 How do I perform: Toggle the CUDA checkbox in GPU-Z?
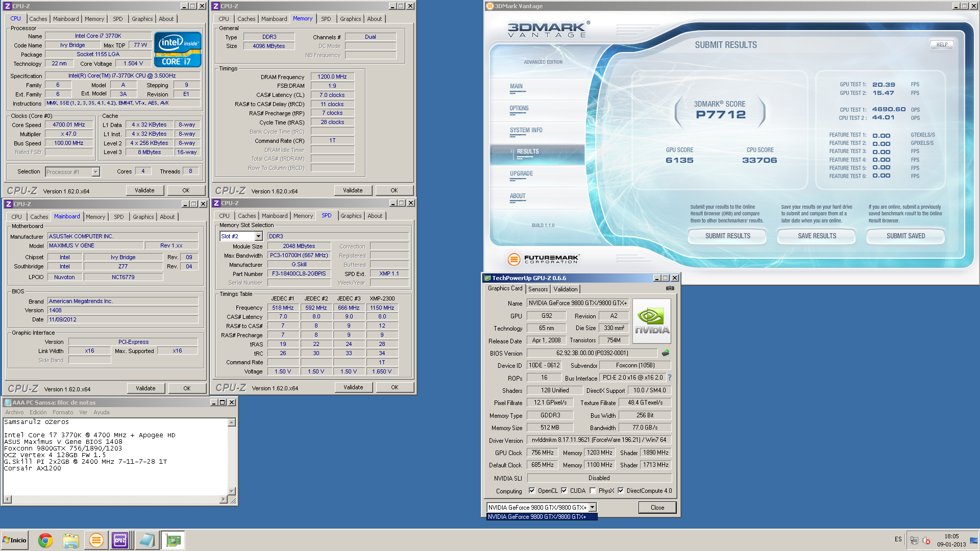564,491
